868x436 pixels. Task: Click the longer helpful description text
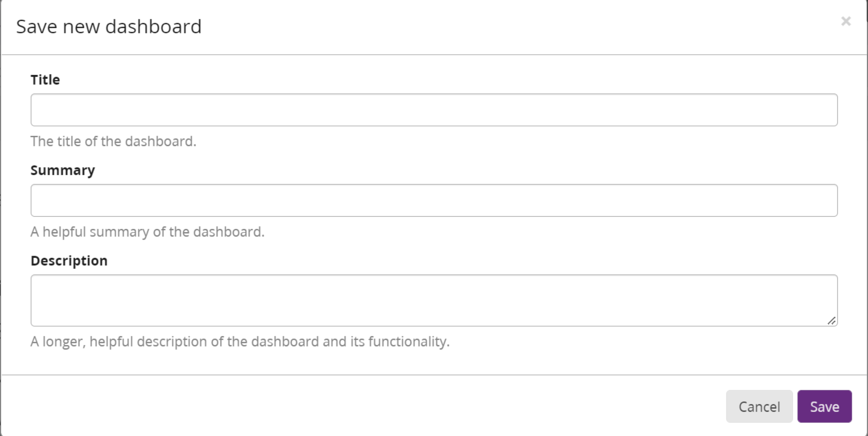pyautogui.click(x=240, y=342)
